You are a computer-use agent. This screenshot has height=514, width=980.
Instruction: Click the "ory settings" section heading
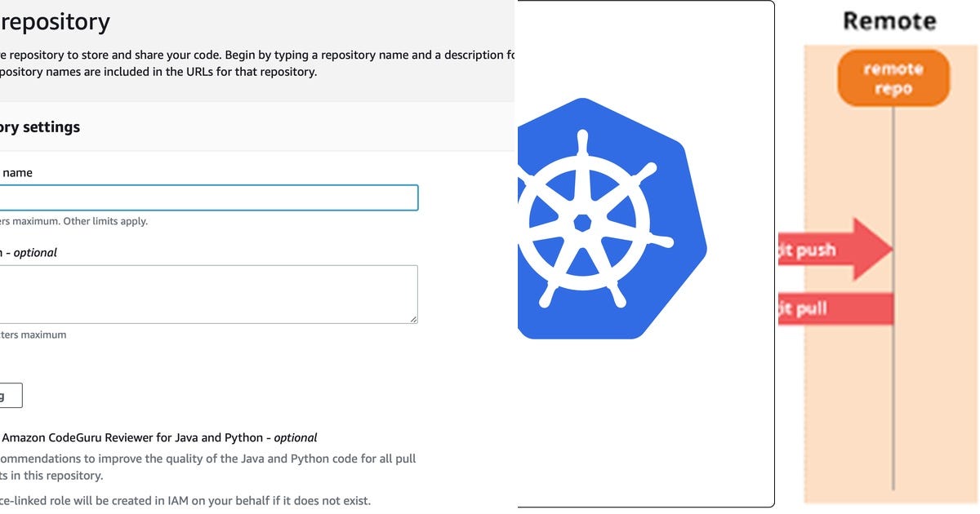click(x=40, y=127)
